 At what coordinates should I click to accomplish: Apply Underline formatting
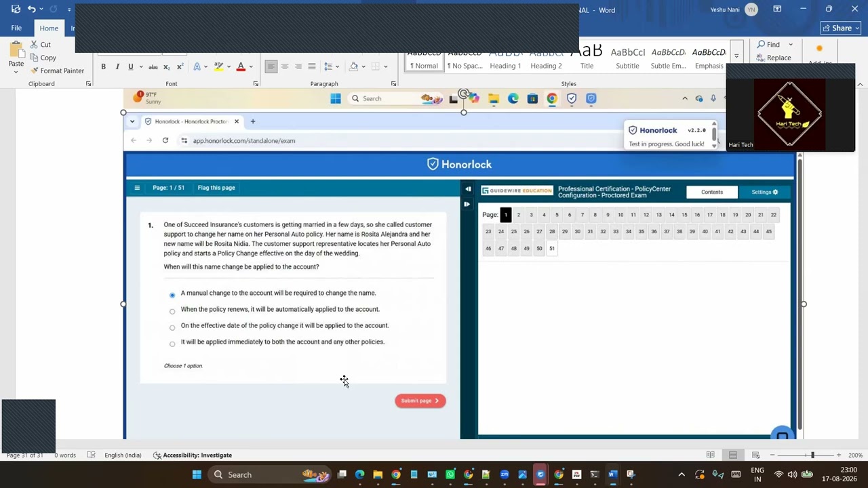(130, 66)
